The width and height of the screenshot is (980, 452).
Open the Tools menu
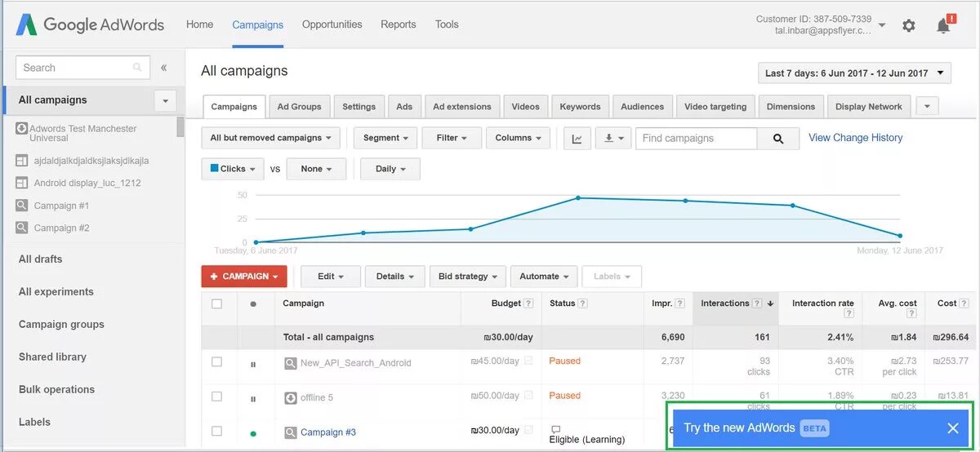(447, 24)
